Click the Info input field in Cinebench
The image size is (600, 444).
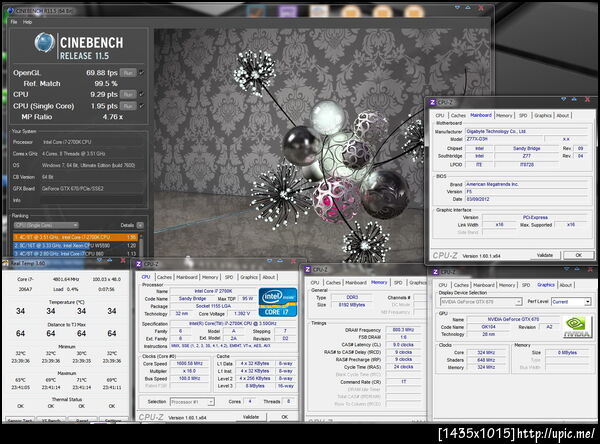(92, 200)
